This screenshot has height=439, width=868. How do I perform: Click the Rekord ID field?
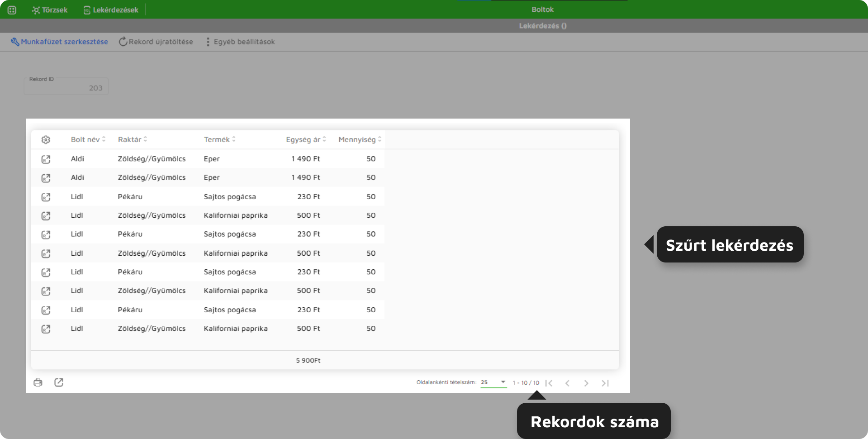pos(66,86)
